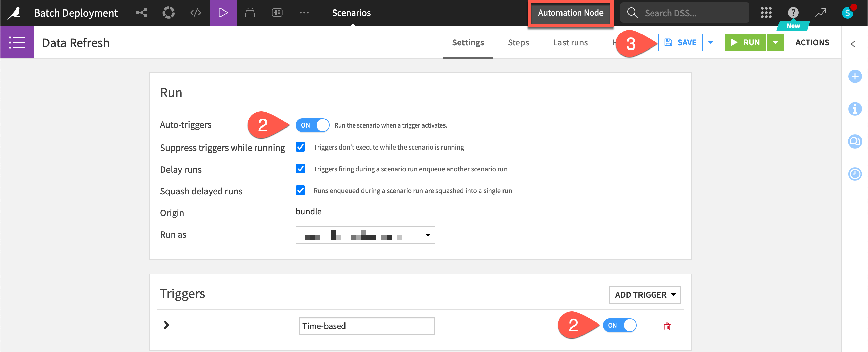Click the Triggers section heading
The height and width of the screenshot is (352, 868).
(x=182, y=294)
